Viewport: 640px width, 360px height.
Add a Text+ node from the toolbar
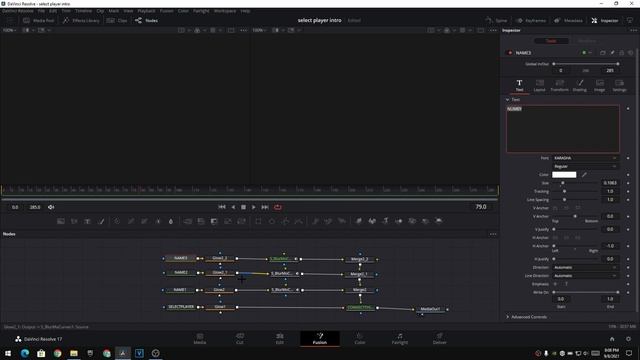87,221
